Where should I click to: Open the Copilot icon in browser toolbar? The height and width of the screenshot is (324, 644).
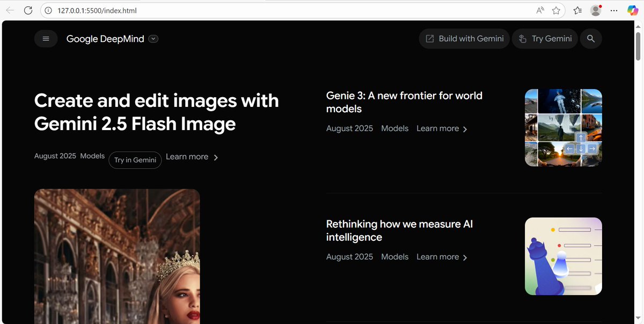pyautogui.click(x=633, y=10)
